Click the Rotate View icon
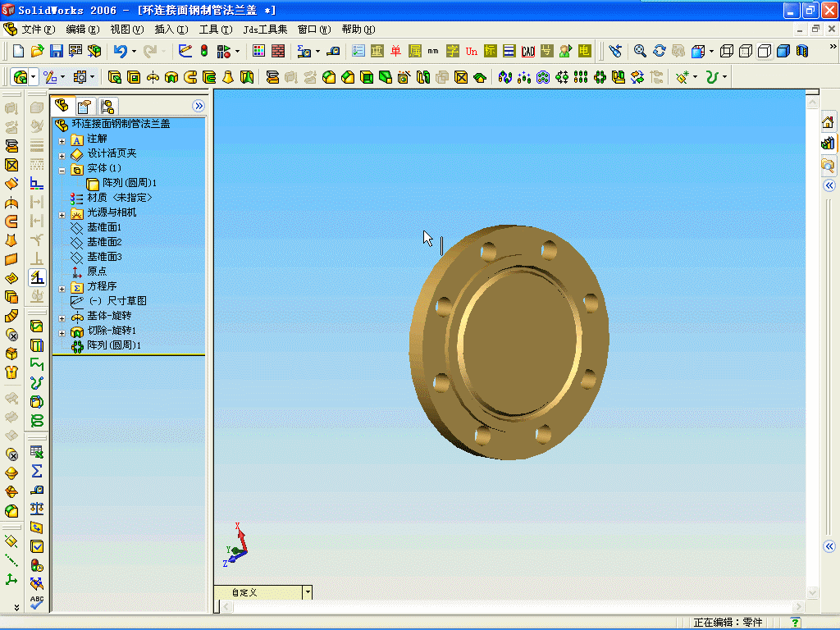Image resolution: width=840 pixels, height=630 pixels. [659, 51]
